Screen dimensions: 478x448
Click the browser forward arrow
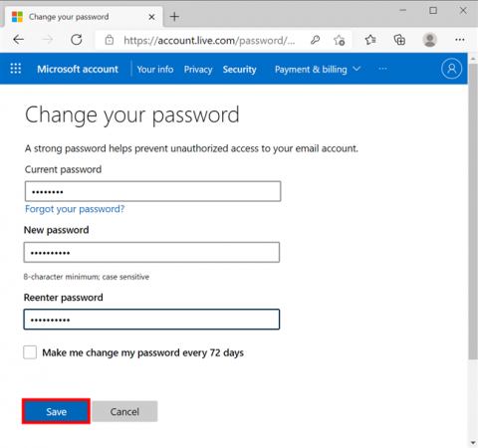48,40
